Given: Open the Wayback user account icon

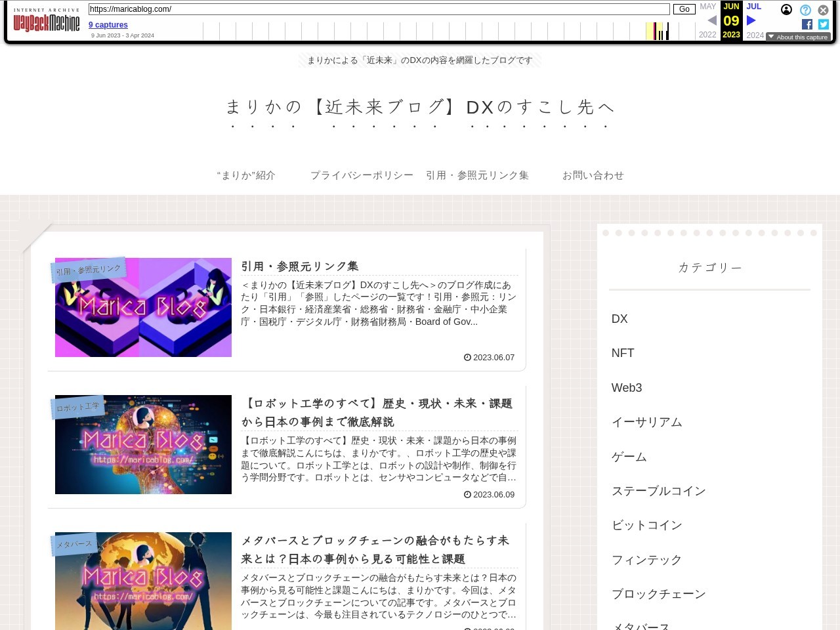Looking at the screenshot, I should [x=786, y=10].
